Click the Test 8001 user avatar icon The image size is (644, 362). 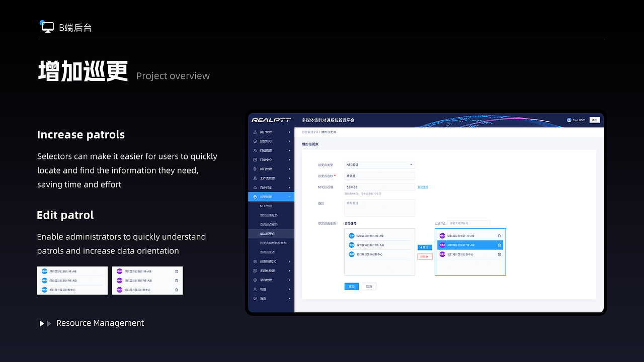(x=569, y=120)
